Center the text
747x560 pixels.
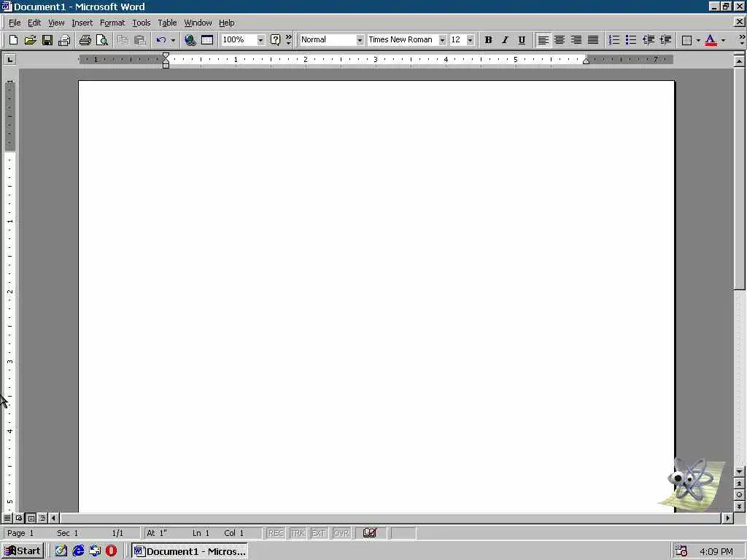[x=560, y=40]
